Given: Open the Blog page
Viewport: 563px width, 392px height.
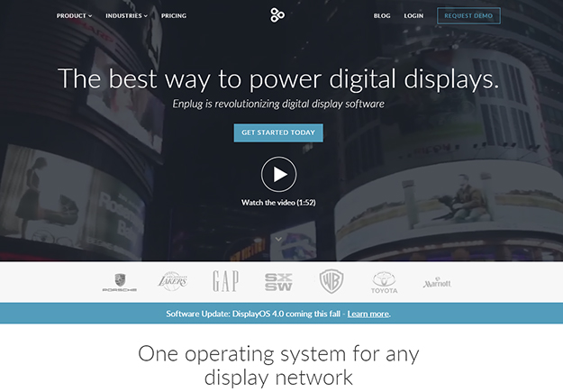Looking at the screenshot, I should click(x=382, y=16).
